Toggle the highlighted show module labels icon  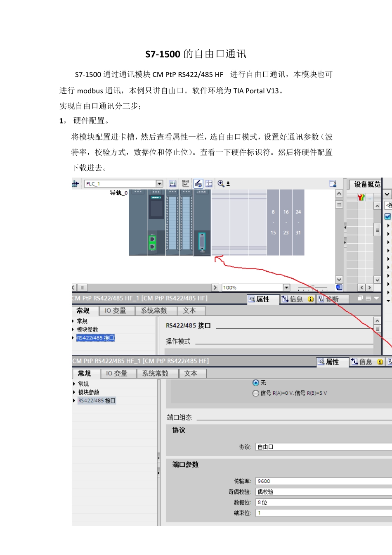[198, 184]
